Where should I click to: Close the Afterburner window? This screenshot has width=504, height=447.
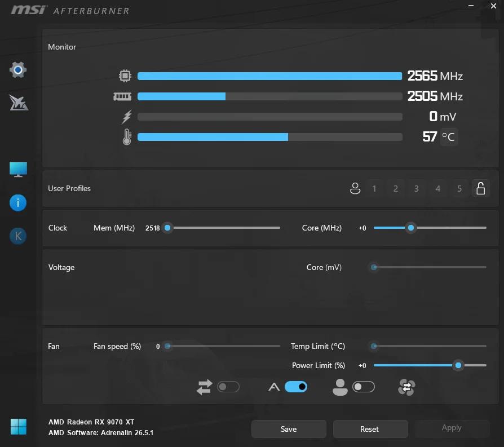click(x=493, y=6)
